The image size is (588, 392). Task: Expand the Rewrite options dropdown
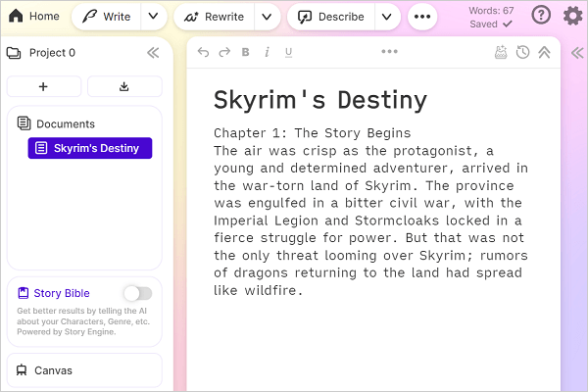(x=267, y=17)
